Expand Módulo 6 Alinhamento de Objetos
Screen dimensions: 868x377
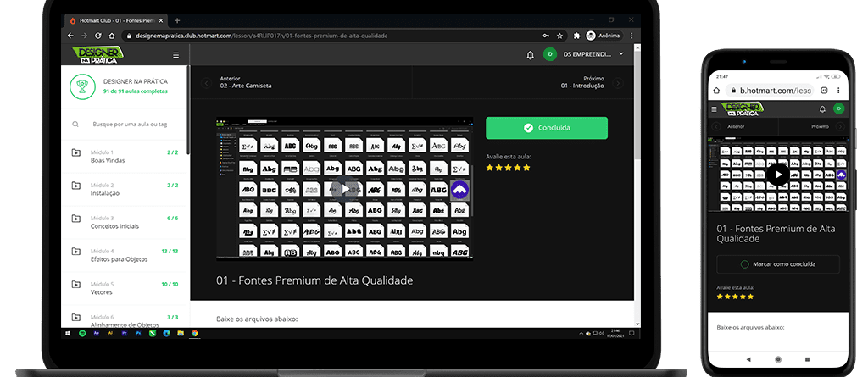[125, 320]
